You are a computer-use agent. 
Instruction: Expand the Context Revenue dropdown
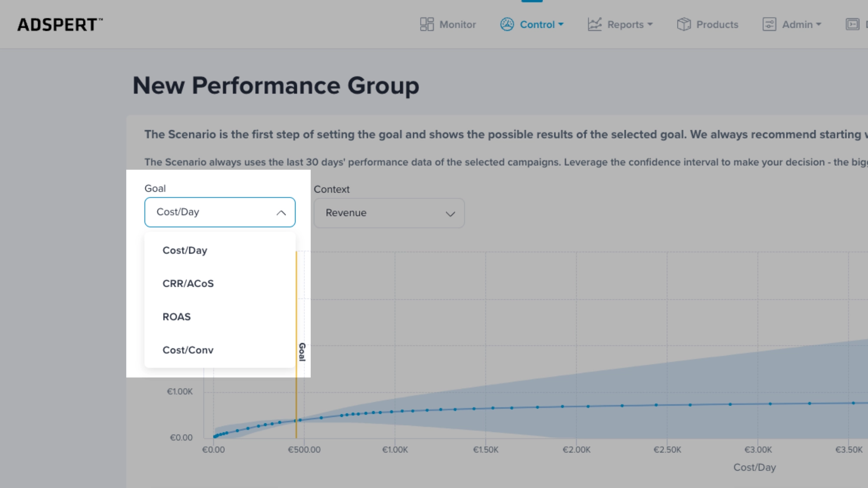(389, 213)
